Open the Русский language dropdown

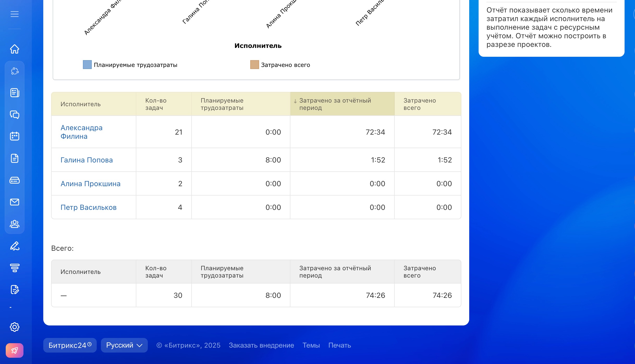point(124,345)
